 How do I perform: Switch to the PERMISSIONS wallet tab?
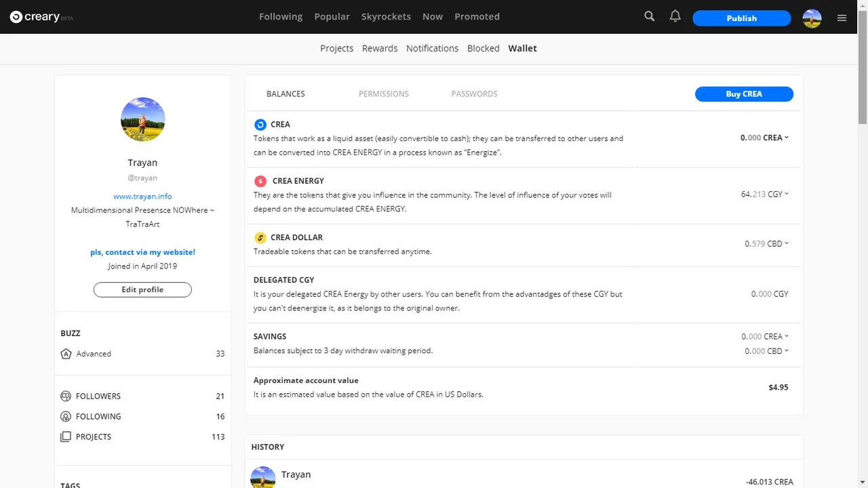[384, 94]
